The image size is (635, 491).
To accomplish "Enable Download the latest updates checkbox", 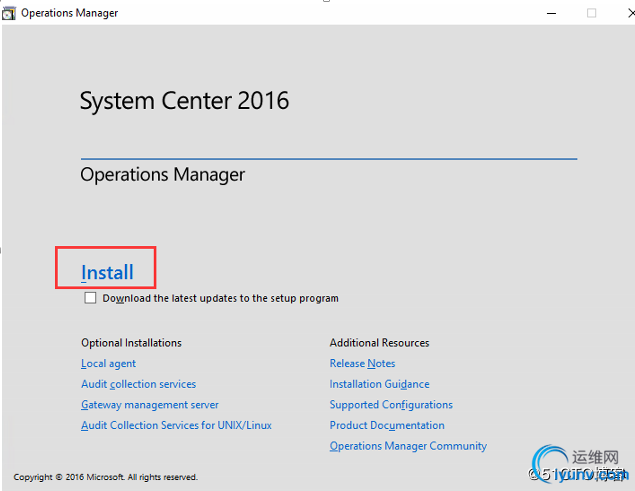I will (90, 298).
